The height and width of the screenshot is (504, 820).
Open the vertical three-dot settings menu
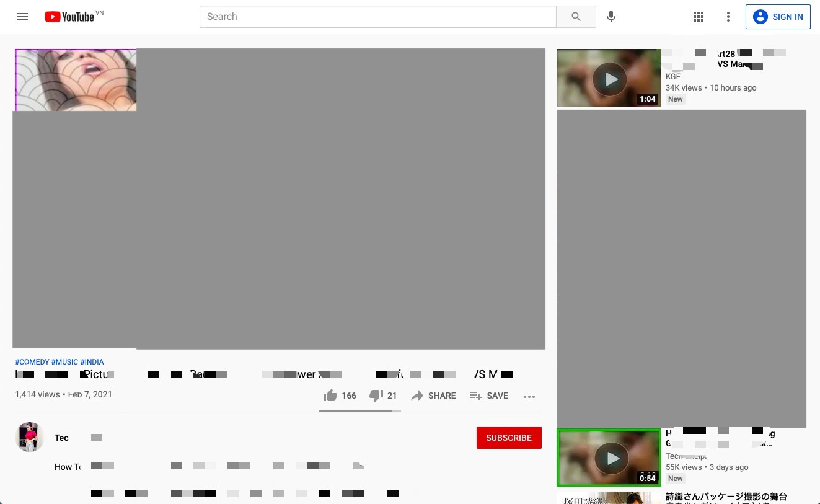(728, 17)
